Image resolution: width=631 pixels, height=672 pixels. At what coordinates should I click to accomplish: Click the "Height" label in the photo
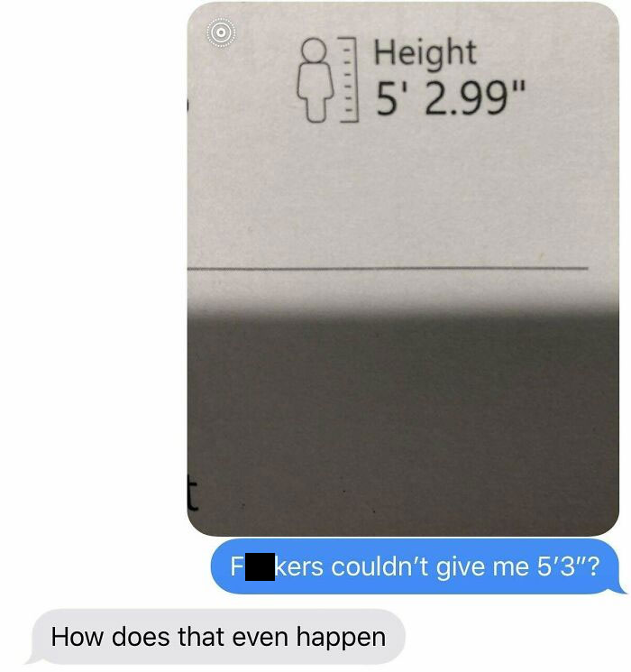[425, 52]
